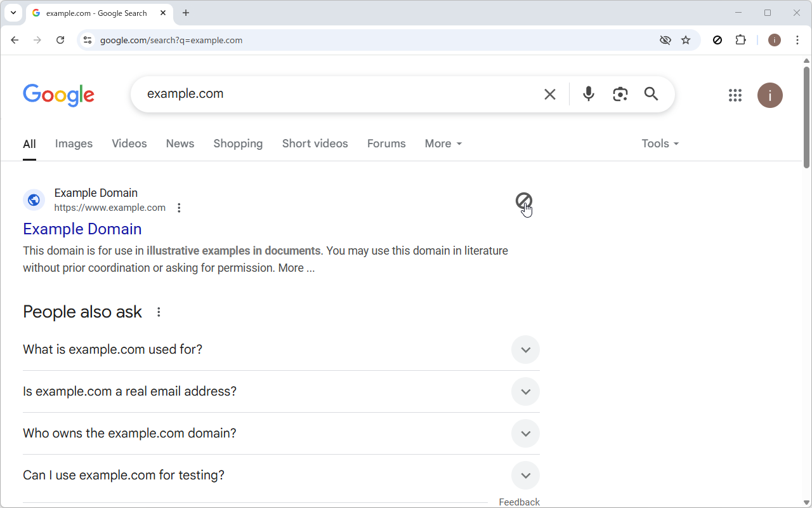Bookmark this page with the star icon
Viewport: 812px width, 508px height.
[x=686, y=39]
